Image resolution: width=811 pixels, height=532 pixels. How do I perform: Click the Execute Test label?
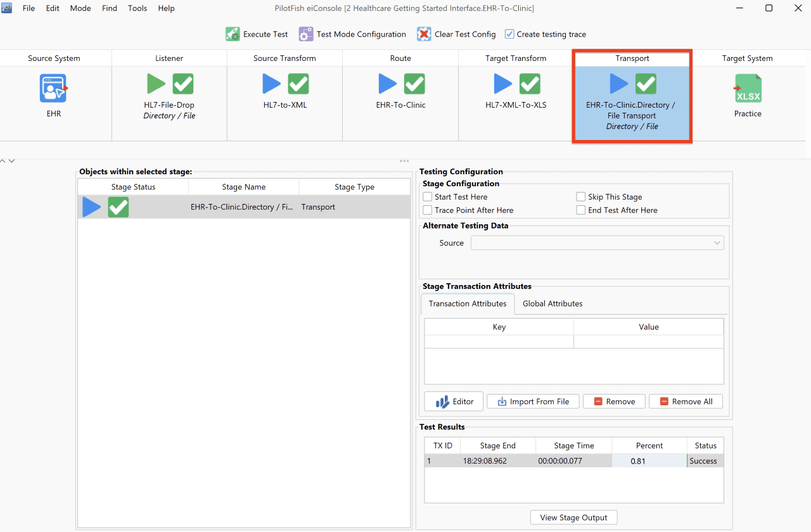tap(265, 34)
